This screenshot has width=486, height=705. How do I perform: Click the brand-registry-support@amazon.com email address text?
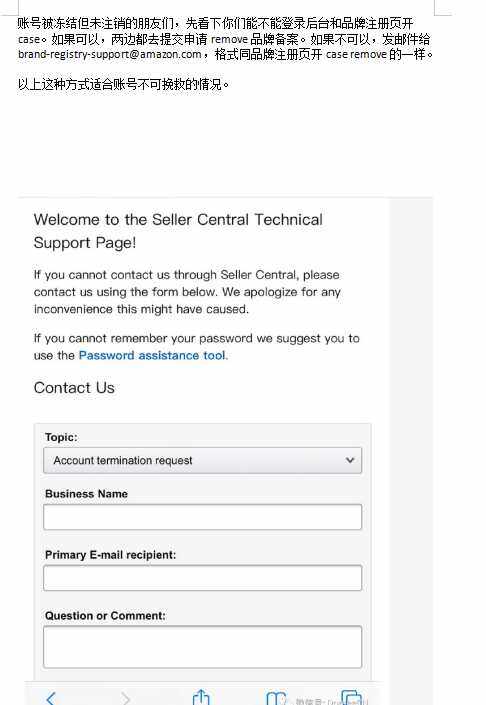(x=109, y=54)
